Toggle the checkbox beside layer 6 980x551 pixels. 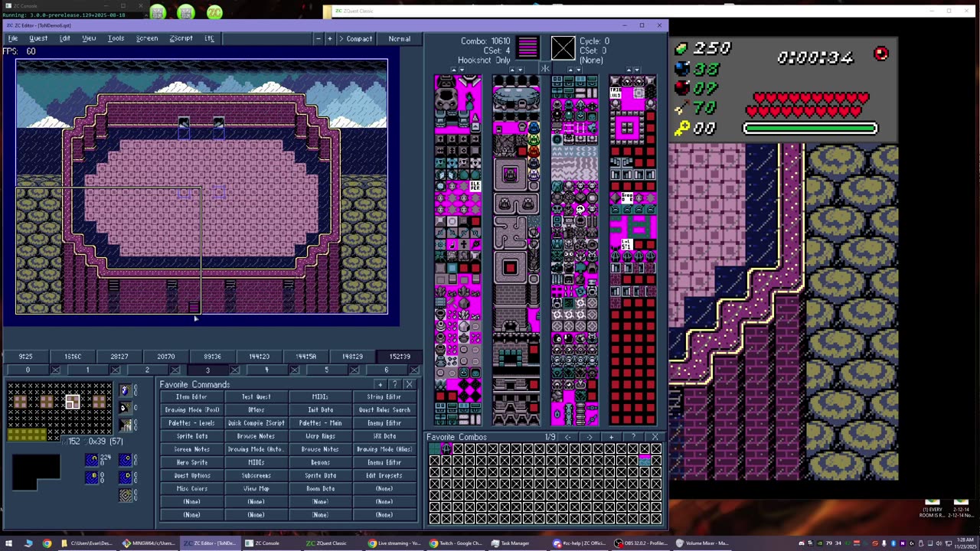click(413, 370)
